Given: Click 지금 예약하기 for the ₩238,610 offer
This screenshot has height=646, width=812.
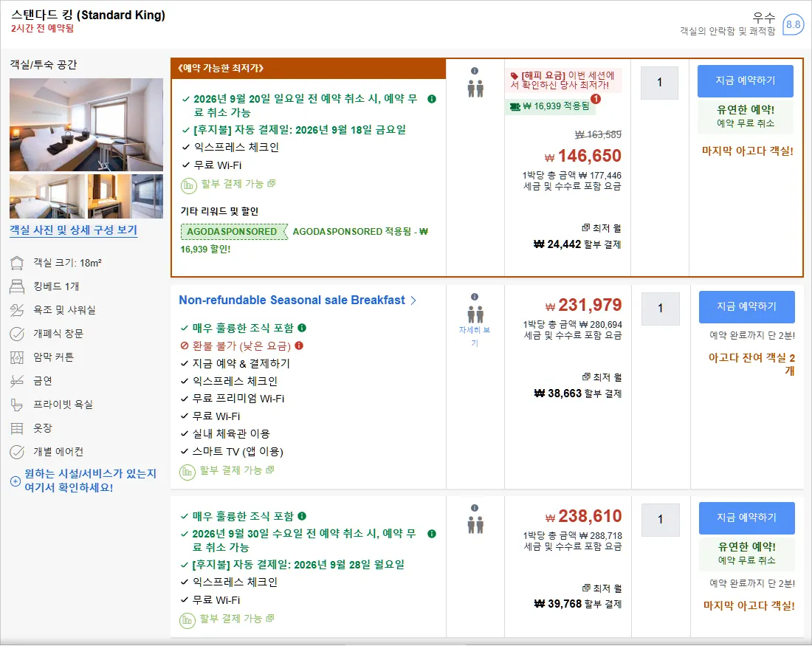Looking at the screenshot, I should [746, 518].
